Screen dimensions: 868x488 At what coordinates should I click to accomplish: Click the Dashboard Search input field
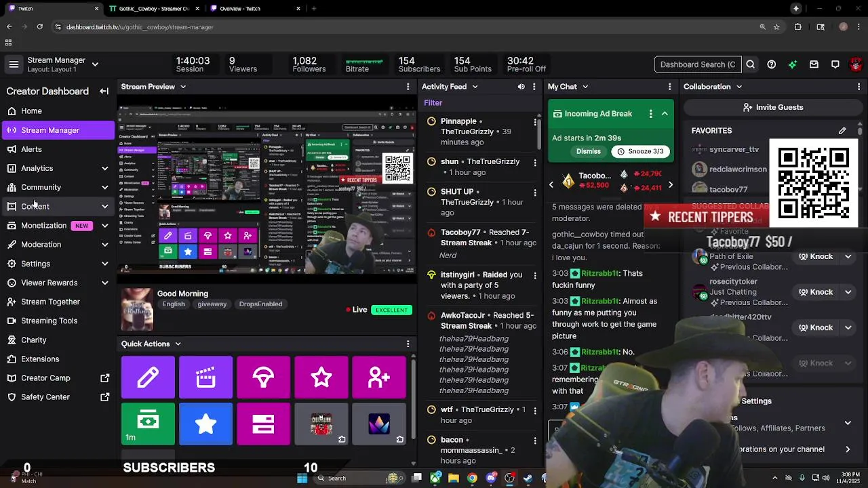[x=697, y=64]
